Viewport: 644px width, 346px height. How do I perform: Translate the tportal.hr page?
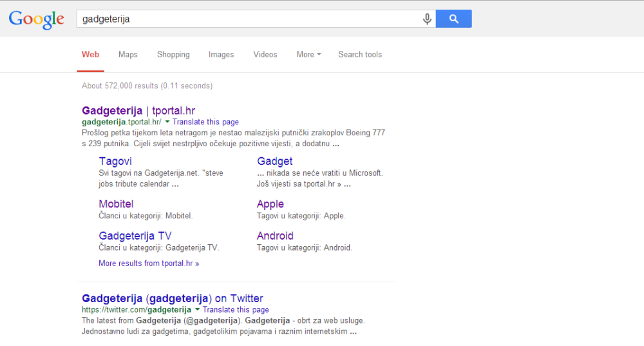[x=205, y=122]
